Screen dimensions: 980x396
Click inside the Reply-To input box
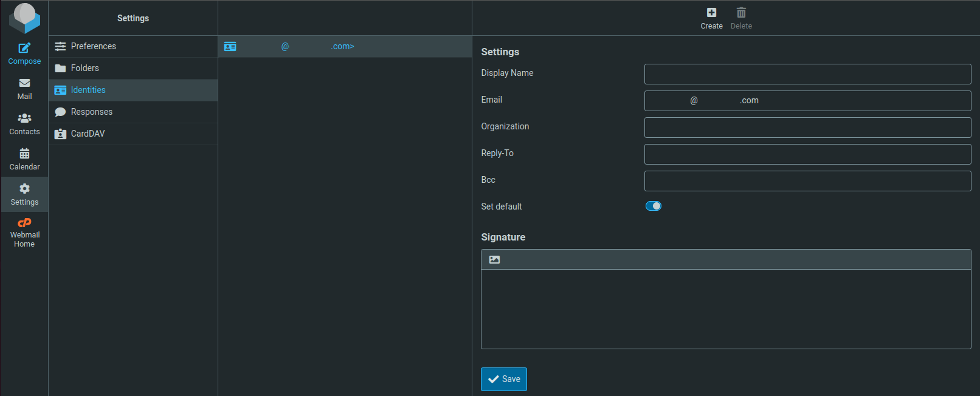(807, 154)
